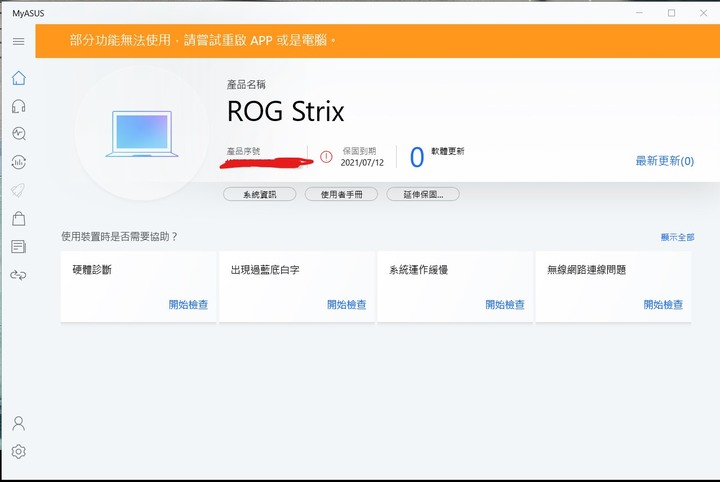Start check for 系統運作緩慢
The width and height of the screenshot is (720, 482).
(505, 304)
